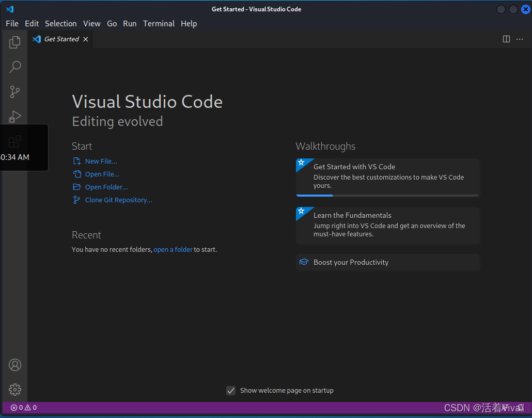This screenshot has height=418, width=532.
Task: Click the Clone Git Repository... link
Action: [x=118, y=200]
